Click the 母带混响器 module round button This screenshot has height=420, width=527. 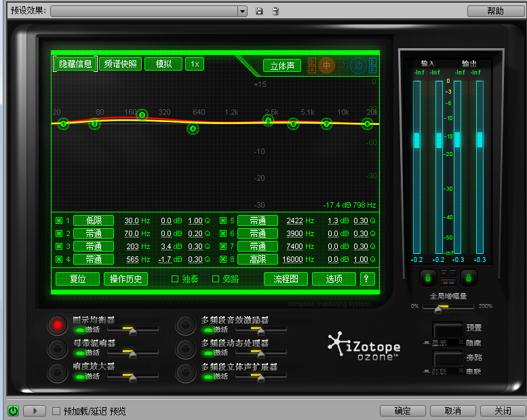pos(58,349)
